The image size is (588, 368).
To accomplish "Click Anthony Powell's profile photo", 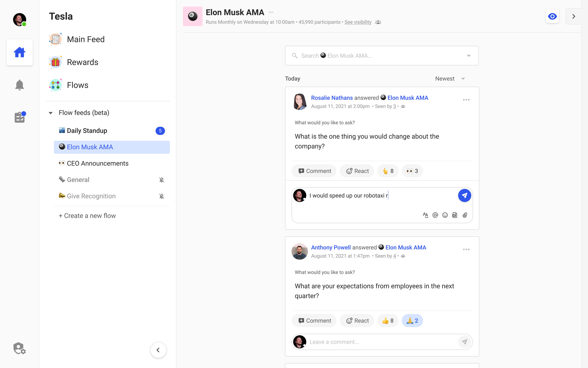I will point(300,251).
